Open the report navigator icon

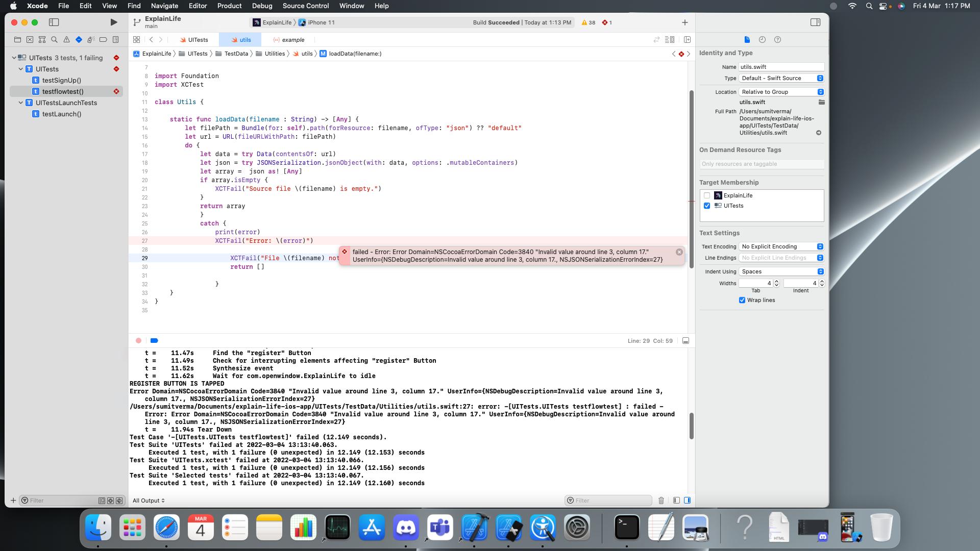tap(116, 39)
